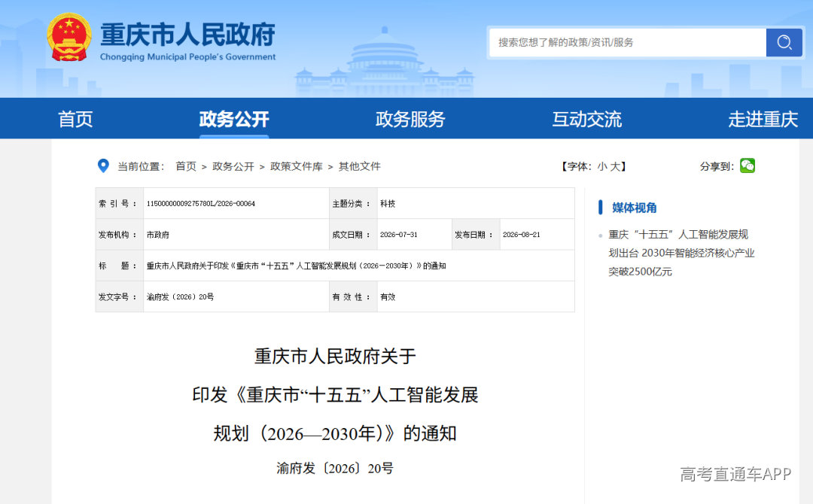Click the 有效性 field label
813x504 pixels.
pyautogui.click(x=351, y=297)
